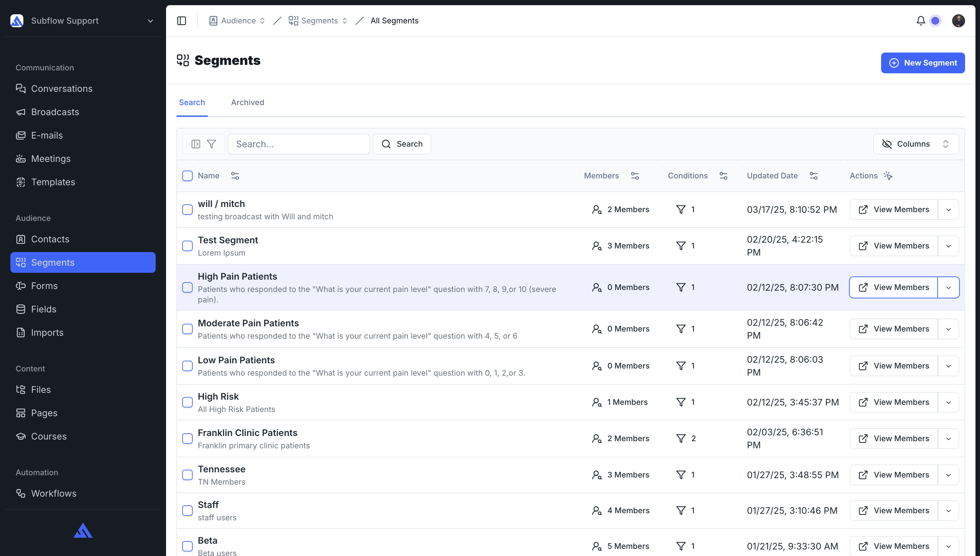Expand actions chevron for Staff row

coord(948,511)
